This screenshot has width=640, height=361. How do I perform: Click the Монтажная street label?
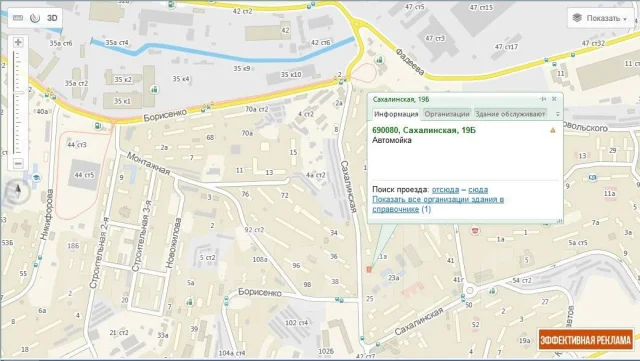pyautogui.click(x=148, y=163)
